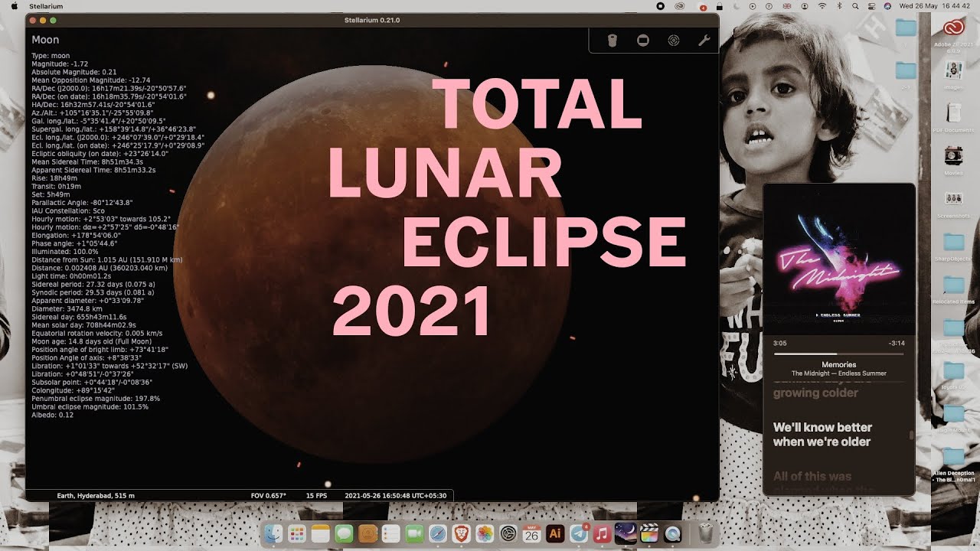The width and height of the screenshot is (980, 551).
Task: Click elapsed time 3:05 in player
Action: point(780,344)
